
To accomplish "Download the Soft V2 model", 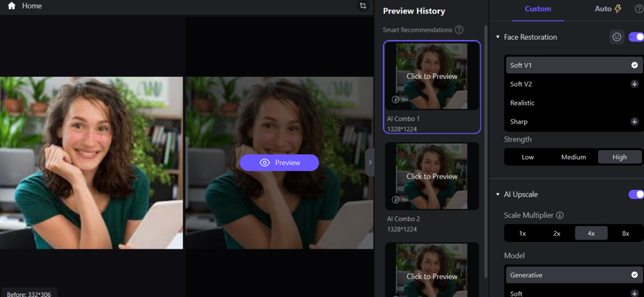I will tap(634, 84).
